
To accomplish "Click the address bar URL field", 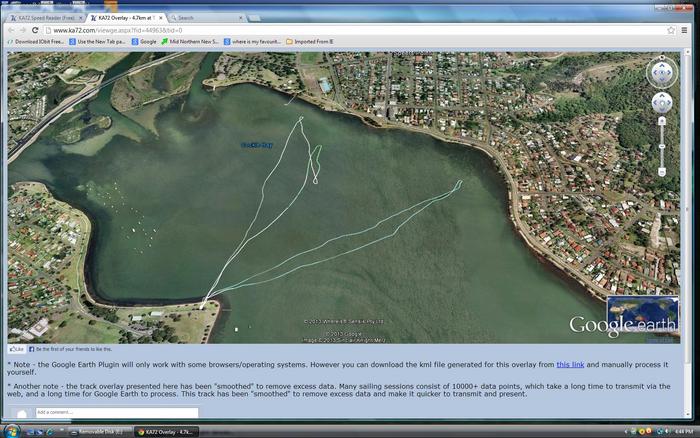I will click(350, 30).
